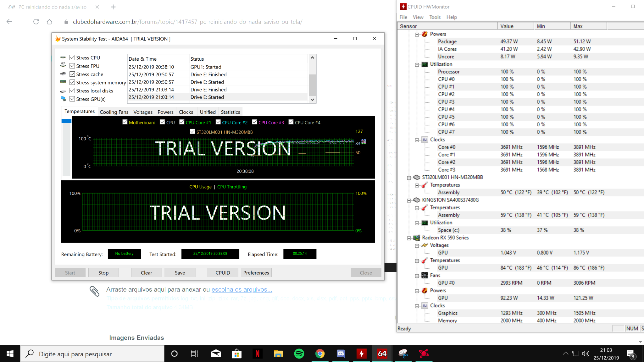Open File Explorer from the taskbar
This screenshot has height=362, width=644.
278,354
